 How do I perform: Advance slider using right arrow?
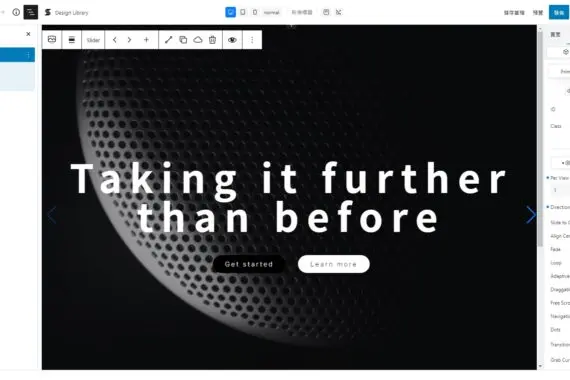click(x=531, y=215)
